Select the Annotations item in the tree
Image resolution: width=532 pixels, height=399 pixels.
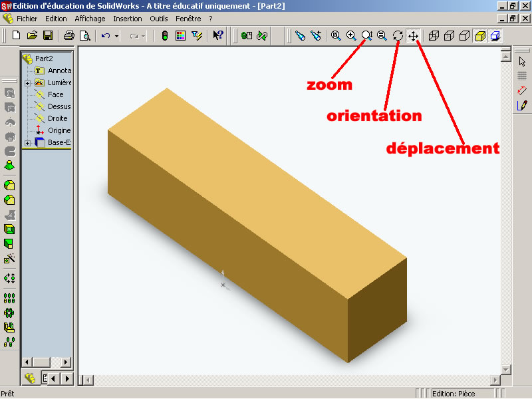(59, 70)
